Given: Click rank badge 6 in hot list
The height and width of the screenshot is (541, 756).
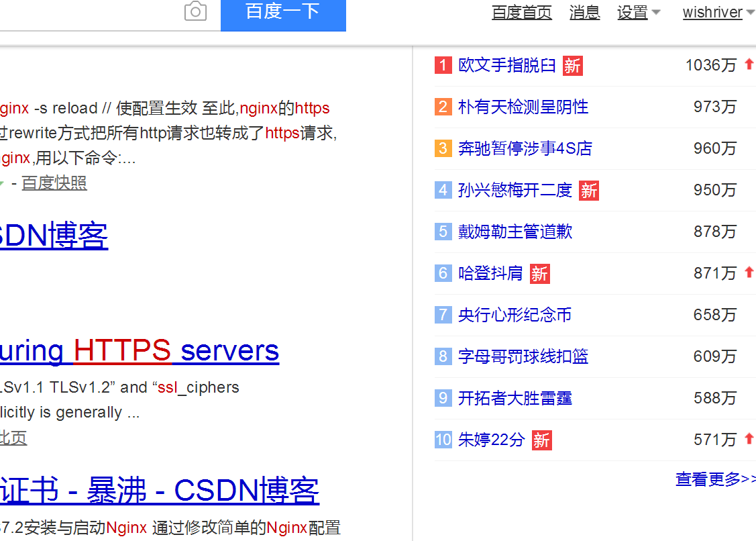Looking at the screenshot, I should pyautogui.click(x=443, y=273).
